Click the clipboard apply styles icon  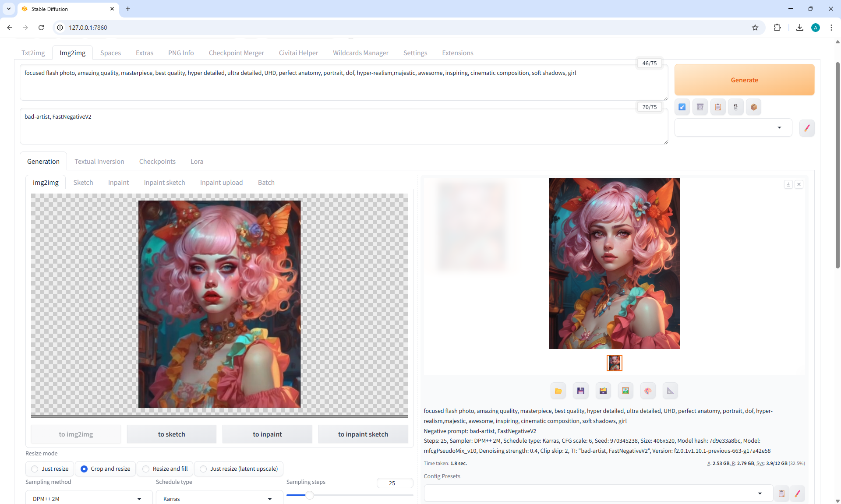pos(718,107)
